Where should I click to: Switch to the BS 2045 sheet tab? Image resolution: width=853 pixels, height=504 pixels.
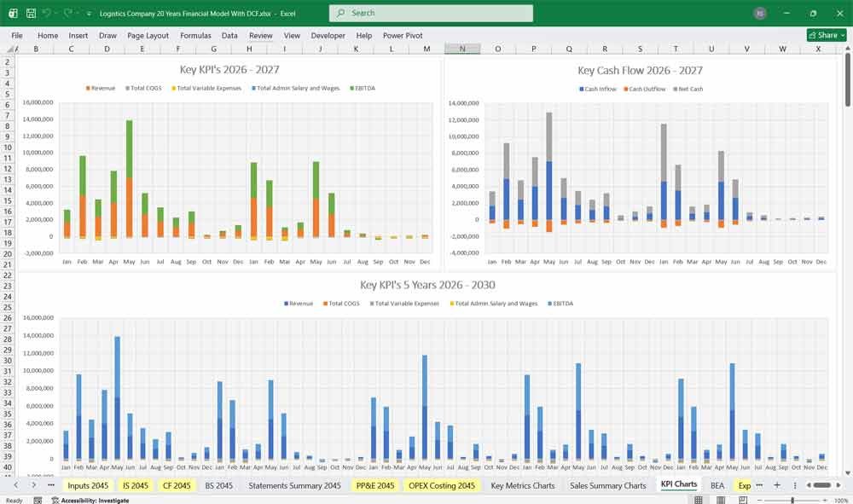click(218, 485)
